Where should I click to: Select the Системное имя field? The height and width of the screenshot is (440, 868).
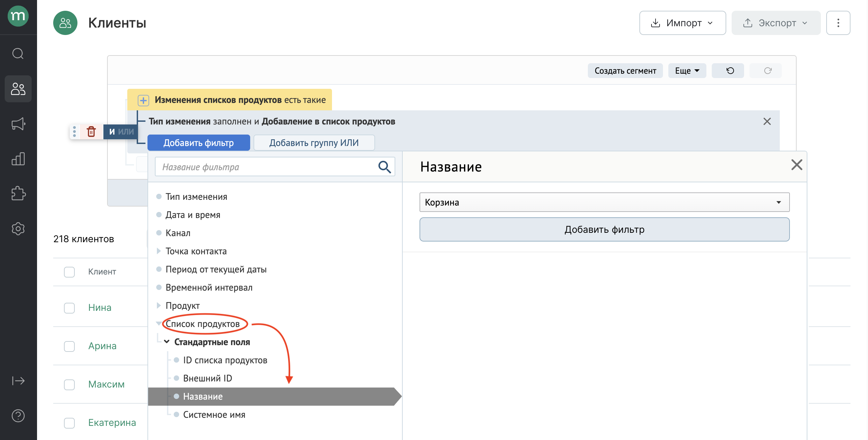click(214, 415)
